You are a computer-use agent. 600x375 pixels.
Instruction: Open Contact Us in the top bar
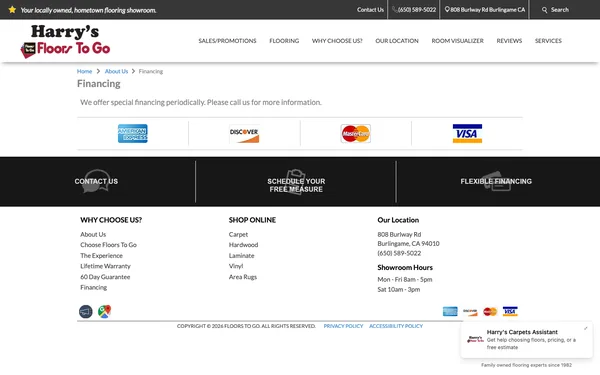point(370,10)
